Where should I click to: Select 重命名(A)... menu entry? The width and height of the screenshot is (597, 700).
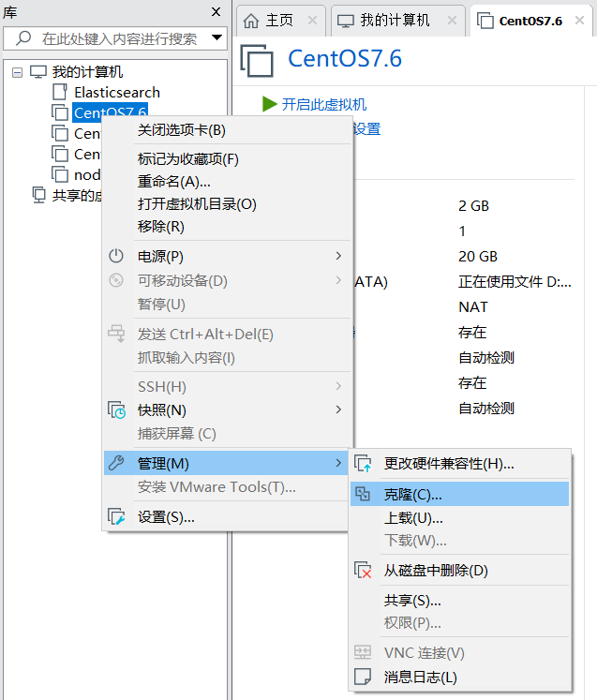[x=228, y=182]
